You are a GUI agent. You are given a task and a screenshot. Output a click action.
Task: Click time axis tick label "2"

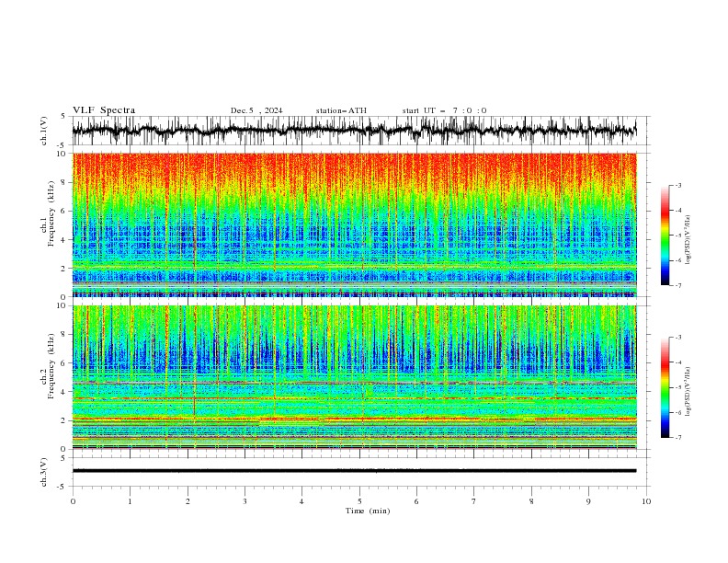(x=188, y=501)
